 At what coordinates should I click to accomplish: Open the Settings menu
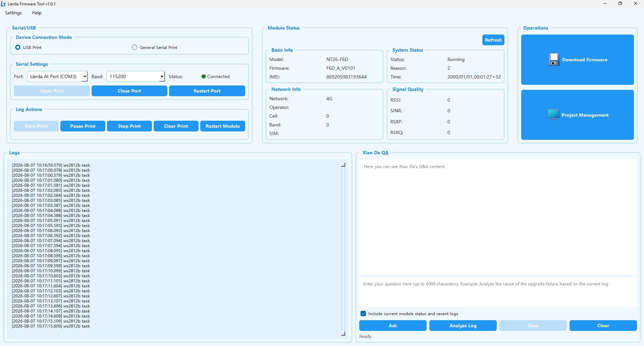tap(13, 13)
